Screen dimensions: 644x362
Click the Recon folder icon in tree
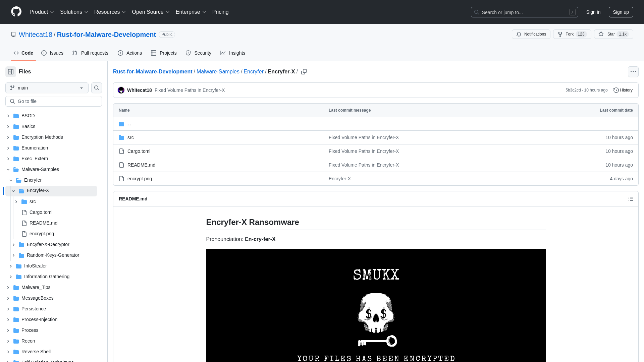click(x=16, y=341)
